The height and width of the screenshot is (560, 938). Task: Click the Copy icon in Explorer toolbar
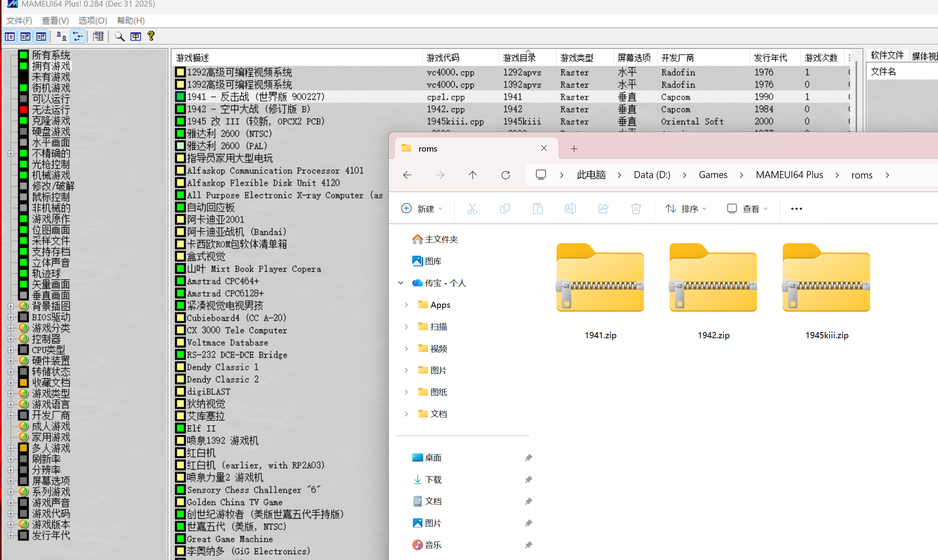click(505, 208)
